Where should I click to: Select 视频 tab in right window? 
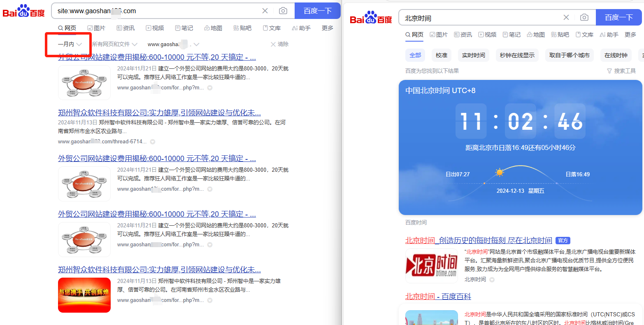[x=487, y=35]
